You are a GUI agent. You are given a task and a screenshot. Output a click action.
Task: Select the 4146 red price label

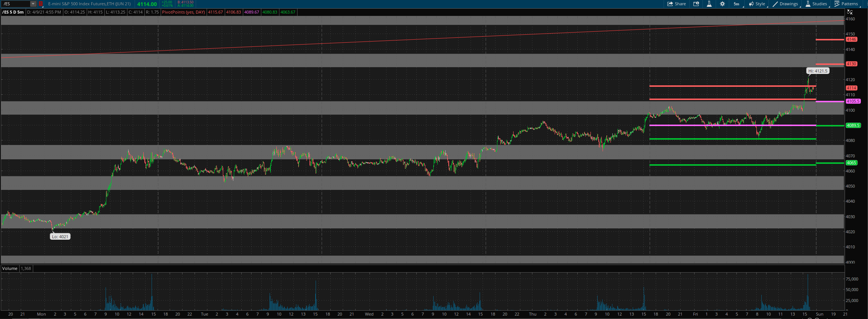click(851, 39)
